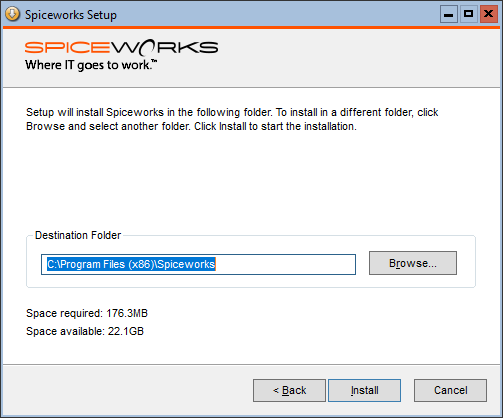Select the Space available: 22.1GB text
503x418 pixels.
(85, 331)
